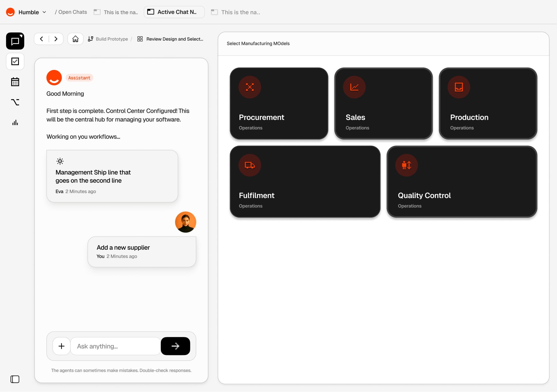Screen dimensions: 557x392
Task: Open the checklist tasks sidebar icon
Action: pyautogui.click(x=15, y=61)
